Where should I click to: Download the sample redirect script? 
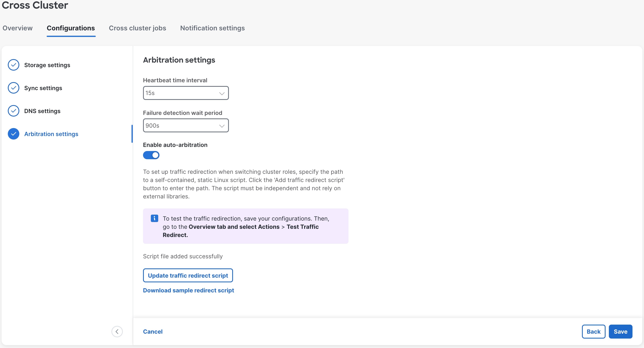pos(188,290)
